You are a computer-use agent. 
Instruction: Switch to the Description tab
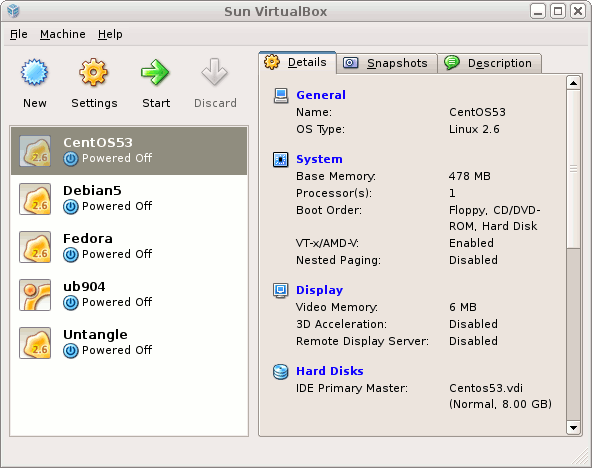click(x=490, y=63)
